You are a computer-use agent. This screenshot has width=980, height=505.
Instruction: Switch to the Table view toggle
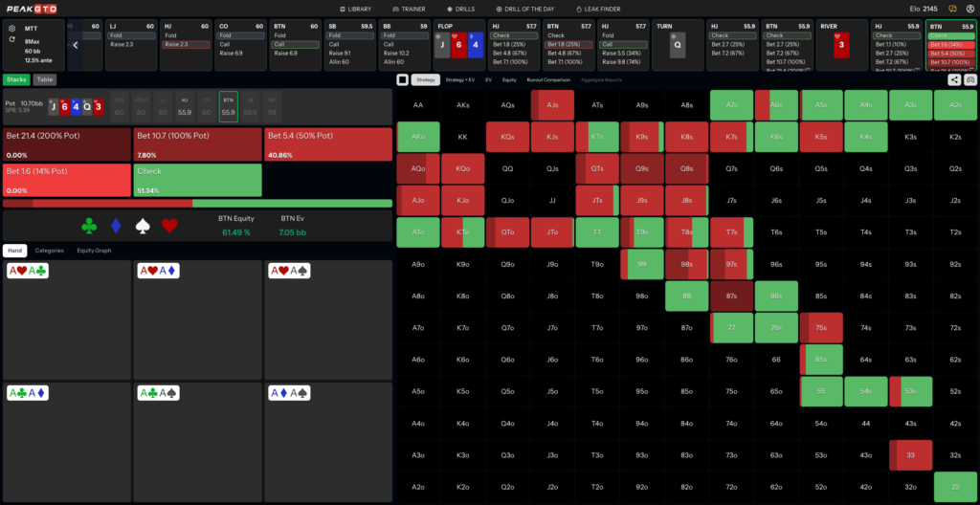[44, 79]
